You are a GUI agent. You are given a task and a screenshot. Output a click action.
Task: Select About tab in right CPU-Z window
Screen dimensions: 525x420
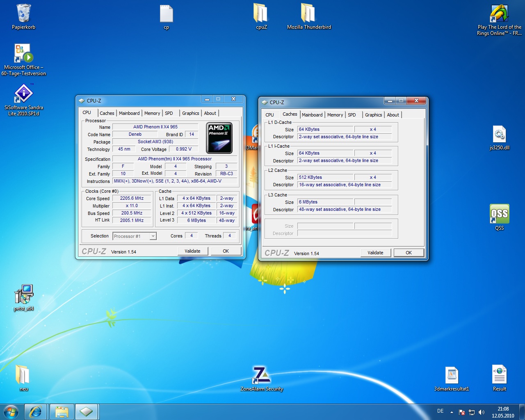pos(393,115)
